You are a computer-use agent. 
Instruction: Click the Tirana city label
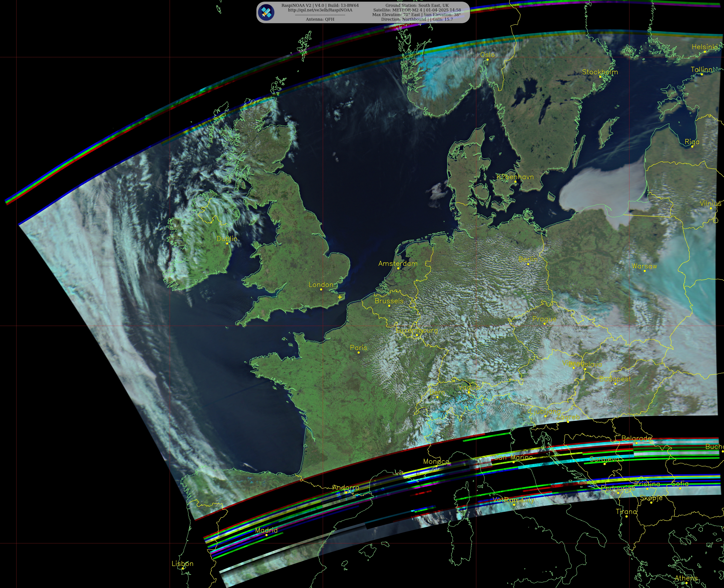tap(626, 512)
